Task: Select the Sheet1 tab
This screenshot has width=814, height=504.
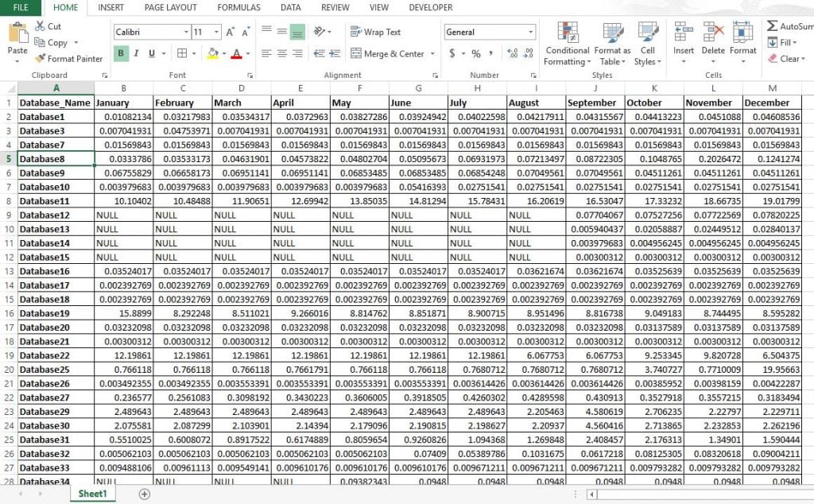Action: [x=93, y=493]
